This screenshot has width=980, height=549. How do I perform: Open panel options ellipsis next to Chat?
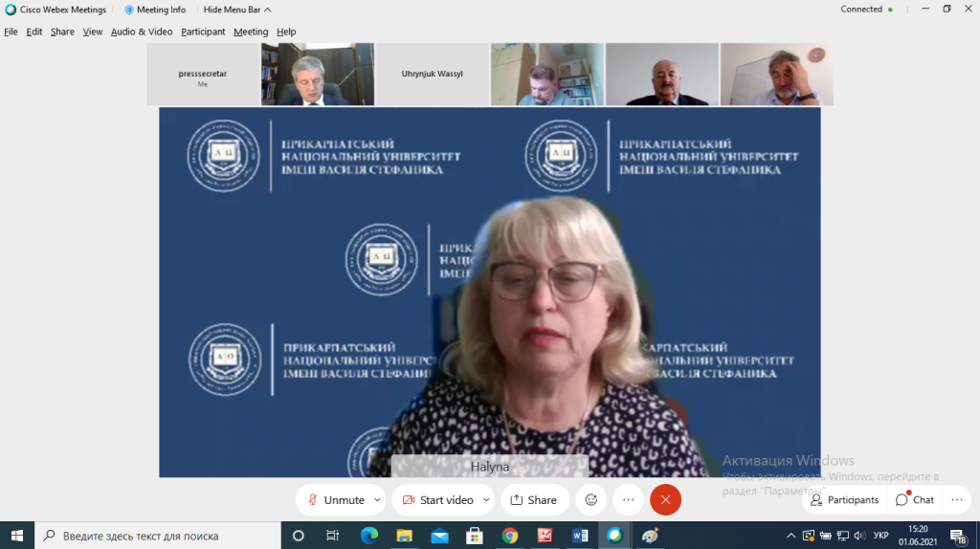click(x=957, y=499)
